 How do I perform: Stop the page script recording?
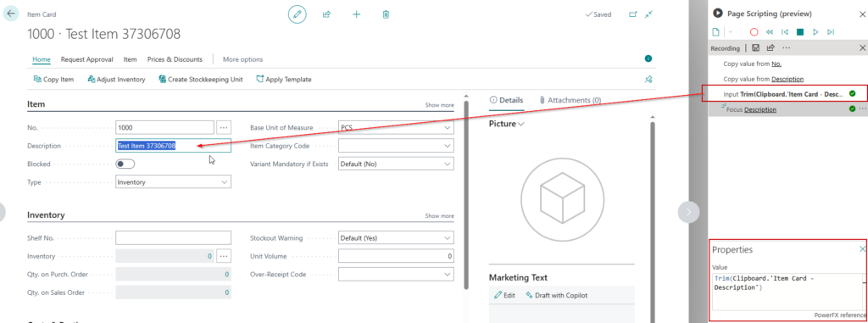pyautogui.click(x=800, y=32)
